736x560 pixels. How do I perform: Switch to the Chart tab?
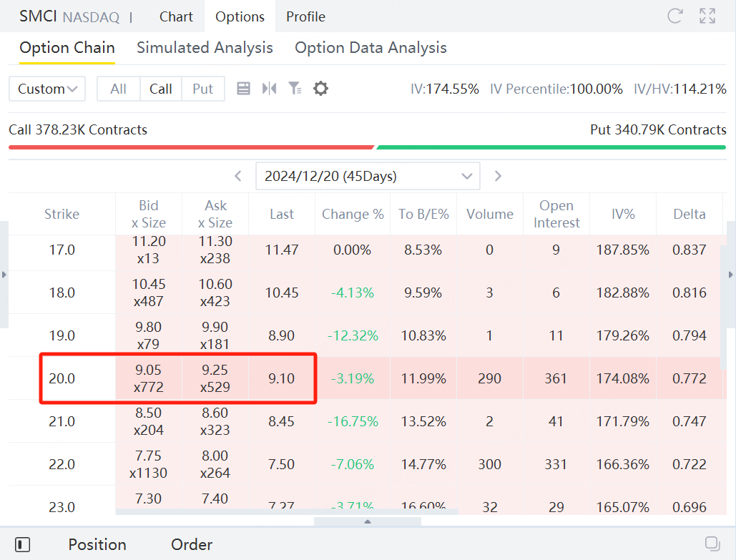(176, 16)
